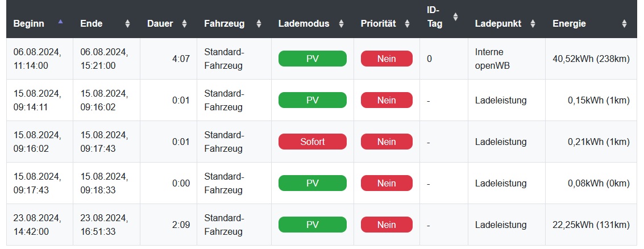This screenshot has height=249, width=644.
Task: Click the ID-Tag column sort arrows
Action: (x=455, y=17)
